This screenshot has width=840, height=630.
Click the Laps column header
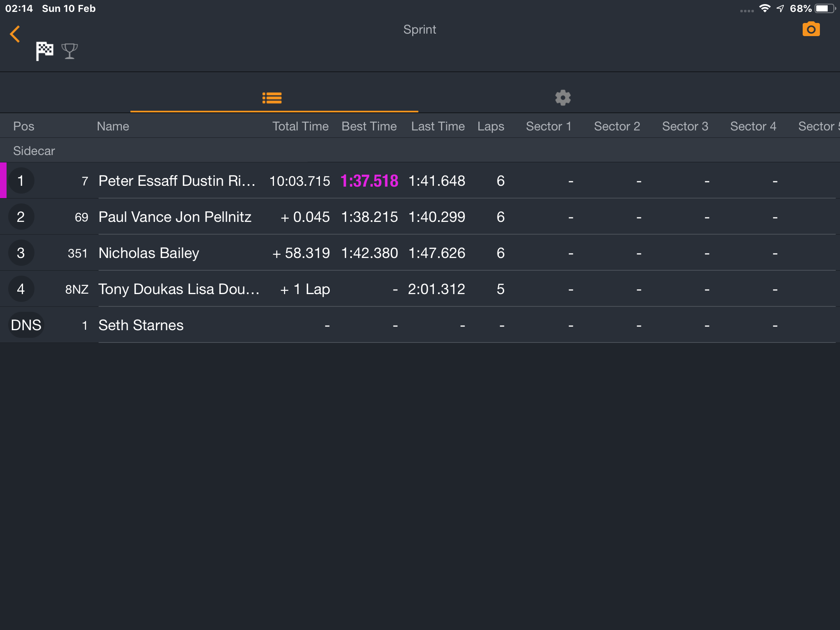click(x=491, y=126)
